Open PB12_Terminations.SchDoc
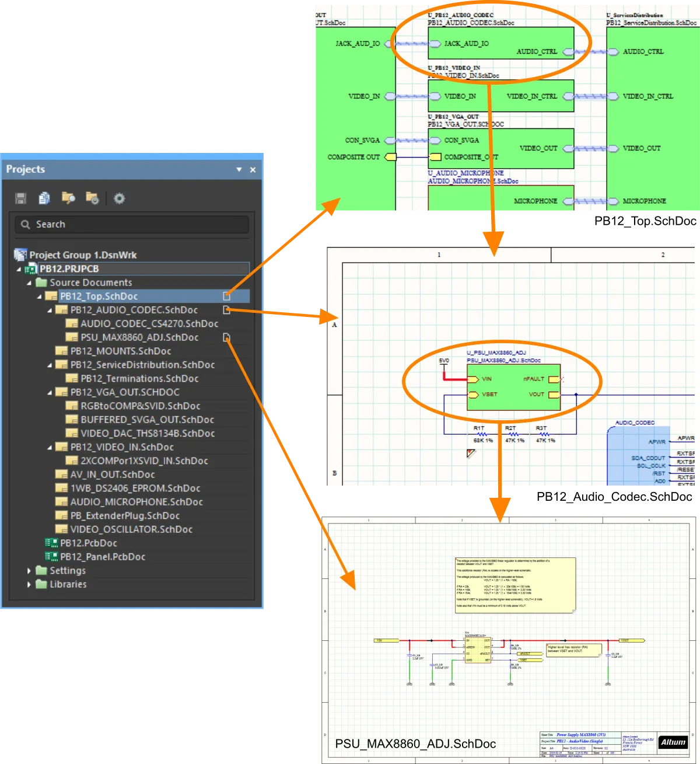700x764 pixels. [139, 379]
